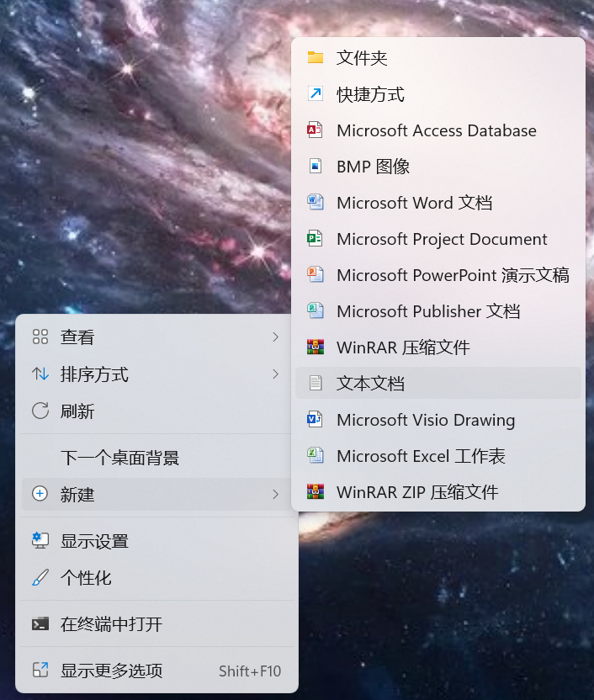Click the monitor gear icon for 显示设置
The width and height of the screenshot is (594, 700).
pos(40,541)
